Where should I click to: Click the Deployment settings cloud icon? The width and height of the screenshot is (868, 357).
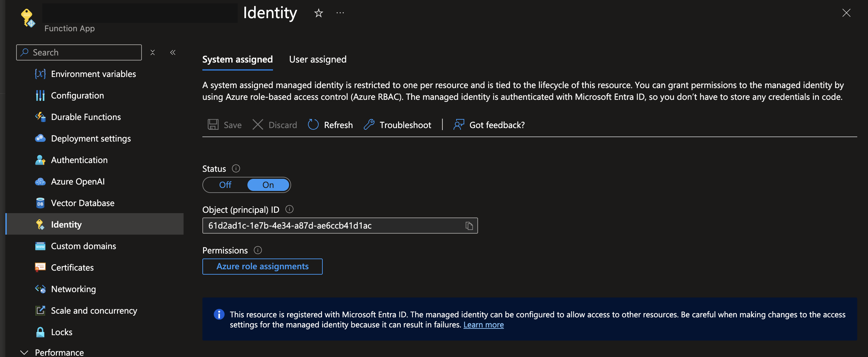[x=40, y=138]
